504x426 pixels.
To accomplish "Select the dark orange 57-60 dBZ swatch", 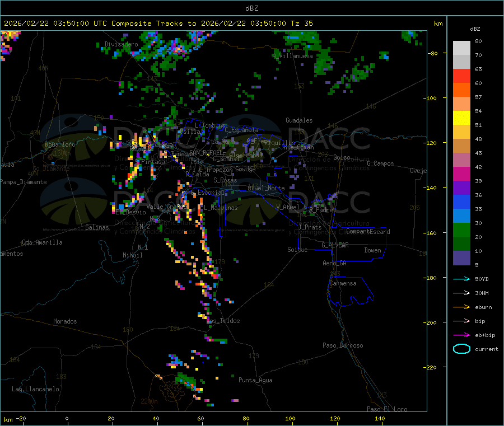I will tap(461, 90).
